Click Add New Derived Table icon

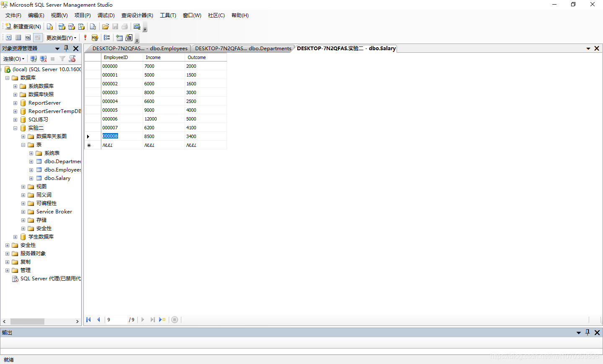[129, 38]
